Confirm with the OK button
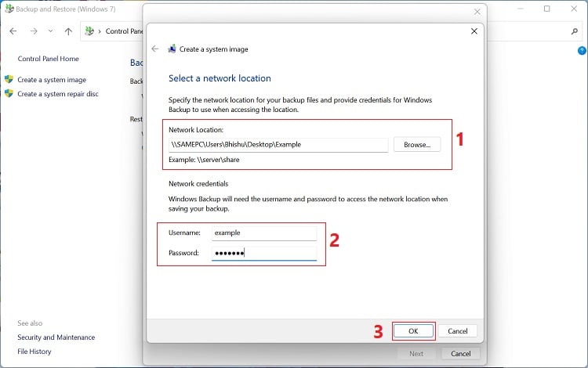The height and width of the screenshot is (368, 588). 413,331
